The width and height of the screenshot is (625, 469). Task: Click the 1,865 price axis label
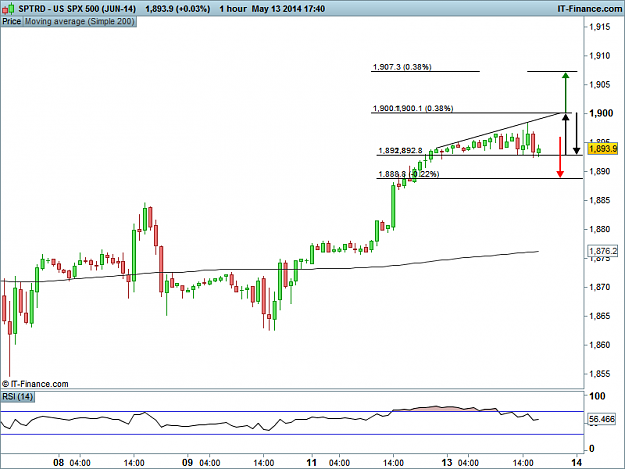pos(599,316)
